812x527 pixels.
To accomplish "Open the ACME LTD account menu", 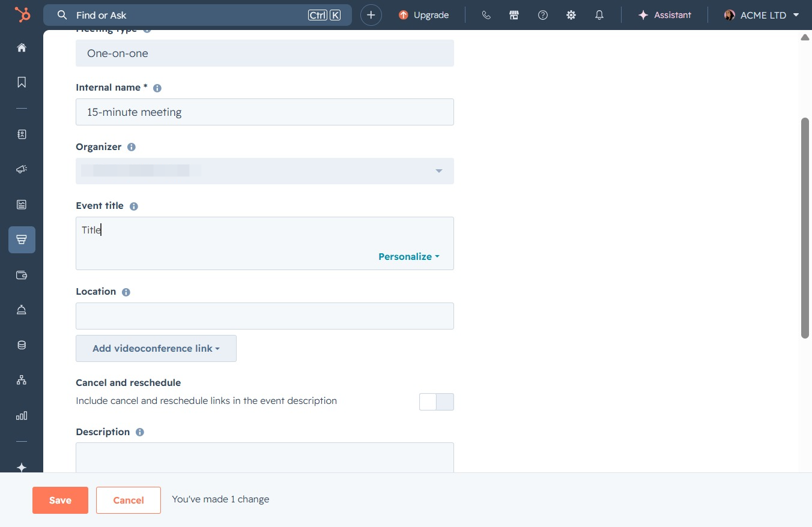I will [762, 15].
